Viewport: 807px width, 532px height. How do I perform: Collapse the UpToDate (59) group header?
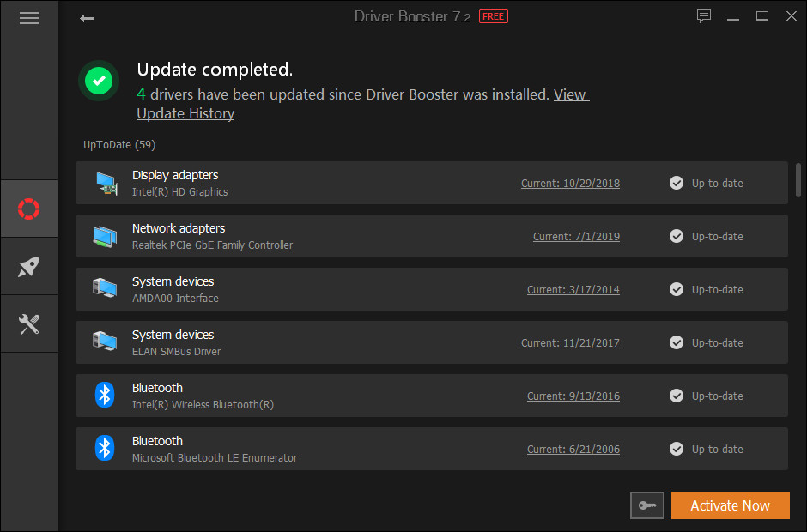tap(119, 144)
